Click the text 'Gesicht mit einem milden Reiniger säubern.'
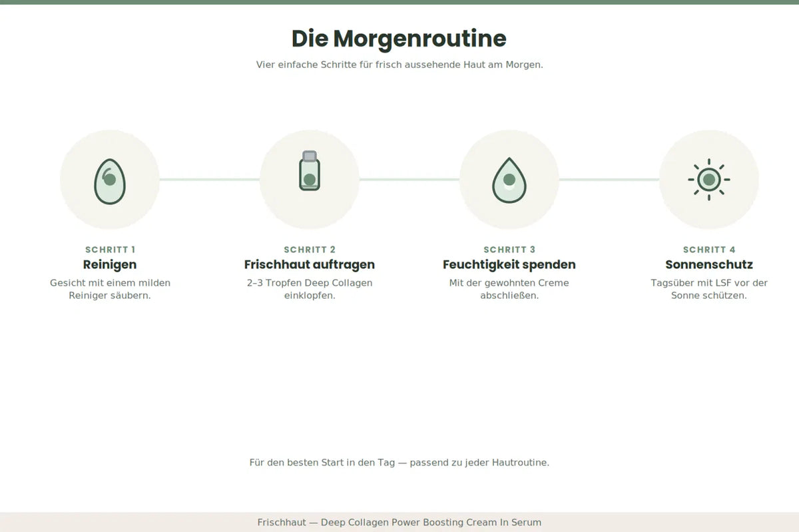 pyautogui.click(x=110, y=289)
